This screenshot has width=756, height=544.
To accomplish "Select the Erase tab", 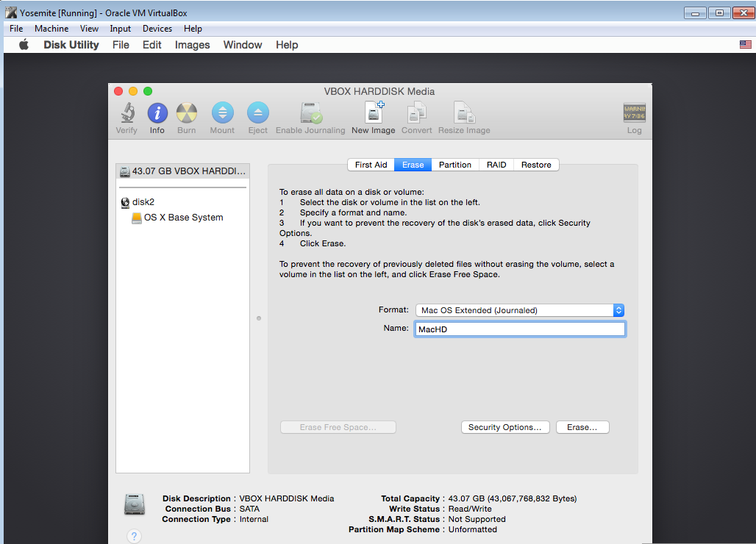I will coord(413,165).
